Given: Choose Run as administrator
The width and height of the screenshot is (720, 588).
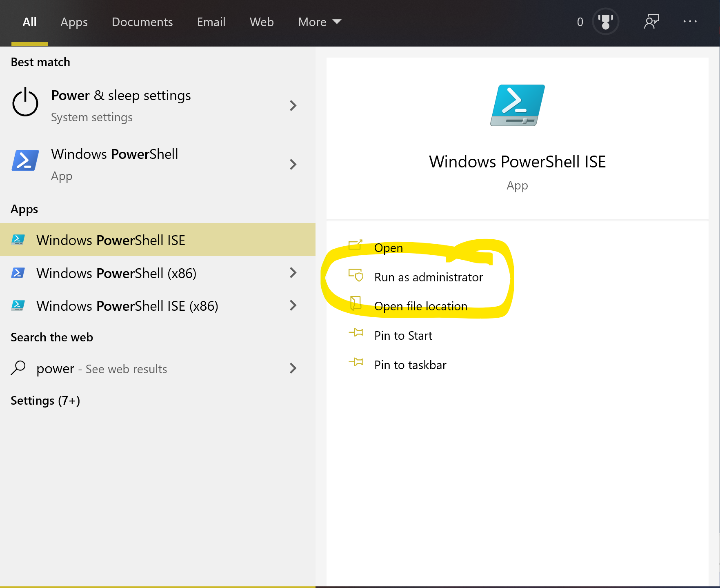Looking at the screenshot, I should click(x=428, y=277).
